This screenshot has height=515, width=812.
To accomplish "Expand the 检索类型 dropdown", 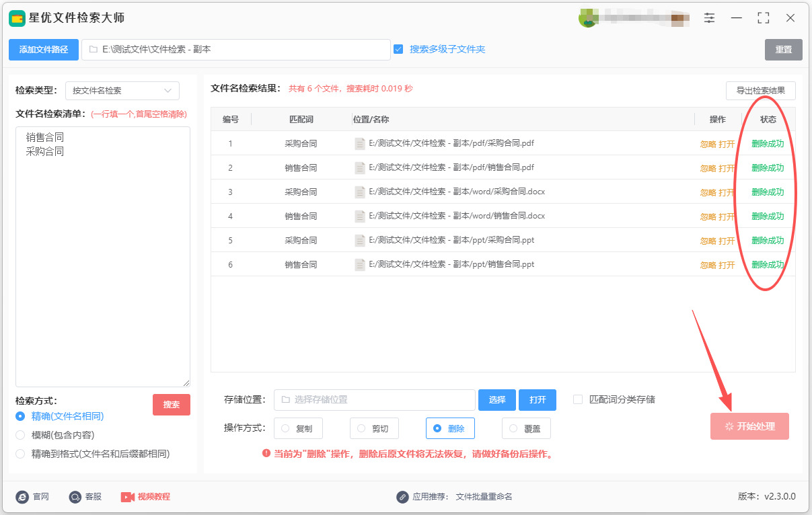I will (x=122, y=91).
